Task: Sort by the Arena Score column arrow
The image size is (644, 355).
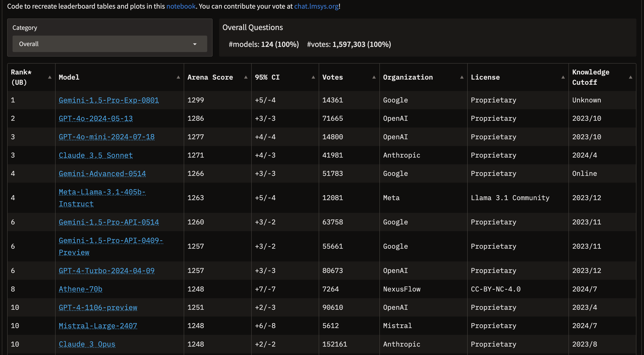Action: tap(246, 77)
